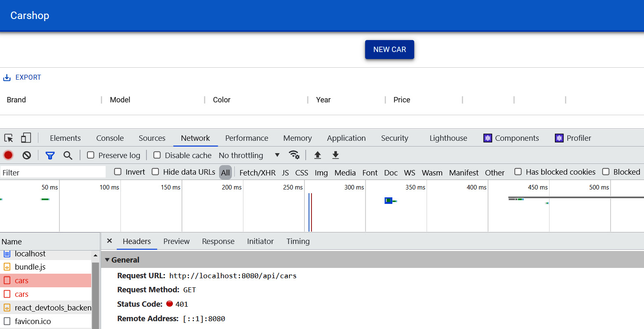Click the red status circle beside 401
Screen dimensions: 644x329
pos(170,304)
